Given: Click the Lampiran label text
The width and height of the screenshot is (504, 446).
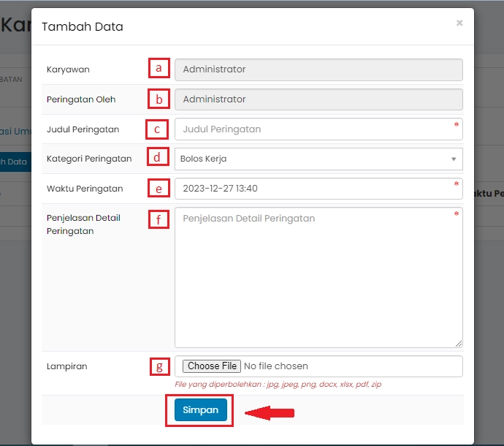Looking at the screenshot, I should 66,366.
